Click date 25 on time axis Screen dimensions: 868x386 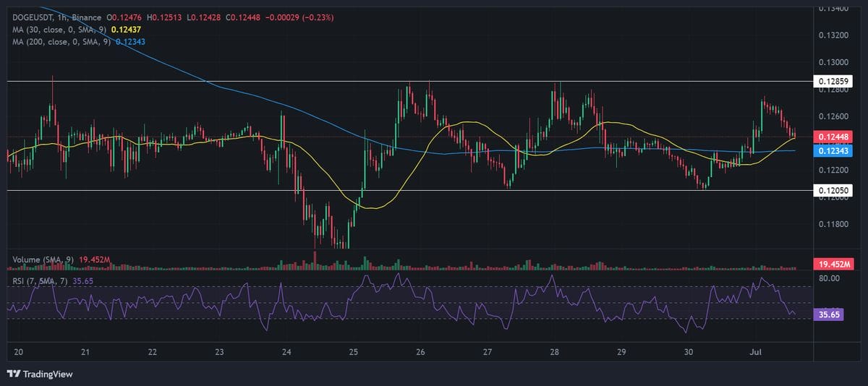coord(354,352)
